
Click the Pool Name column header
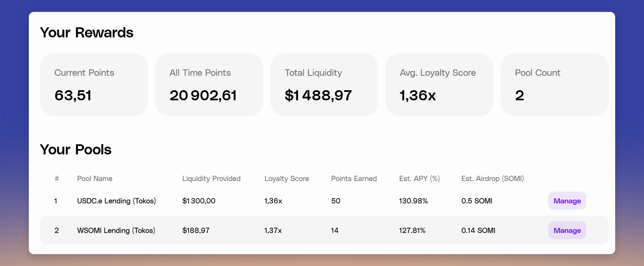point(95,178)
